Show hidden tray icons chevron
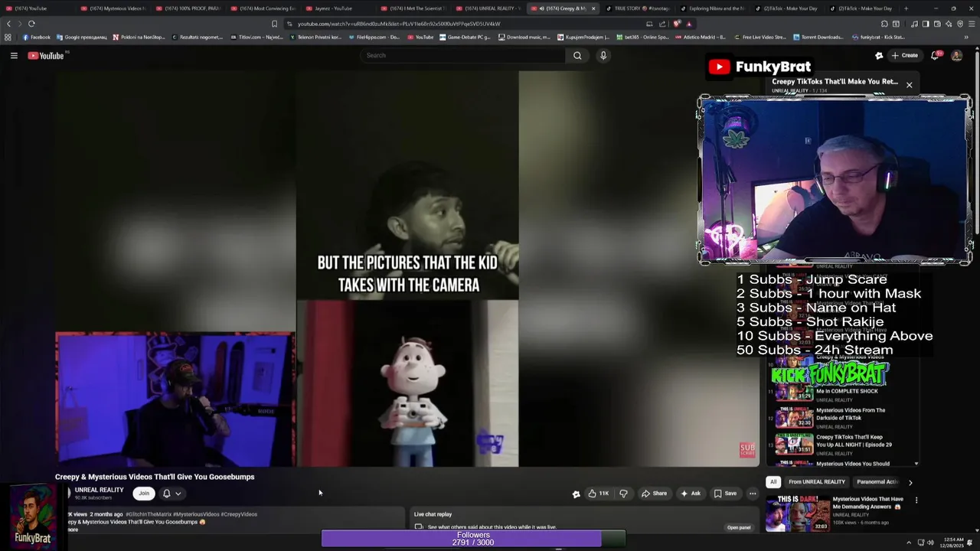 point(909,543)
